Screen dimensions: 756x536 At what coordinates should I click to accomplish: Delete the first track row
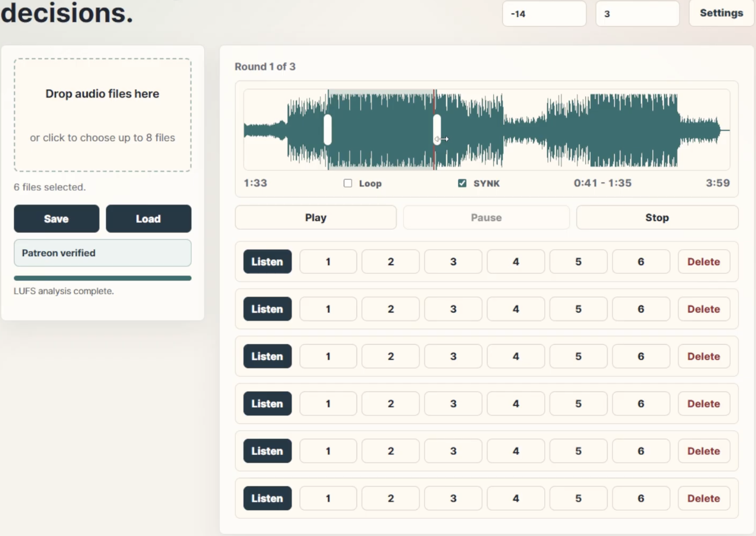pyautogui.click(x=704, y=261)
